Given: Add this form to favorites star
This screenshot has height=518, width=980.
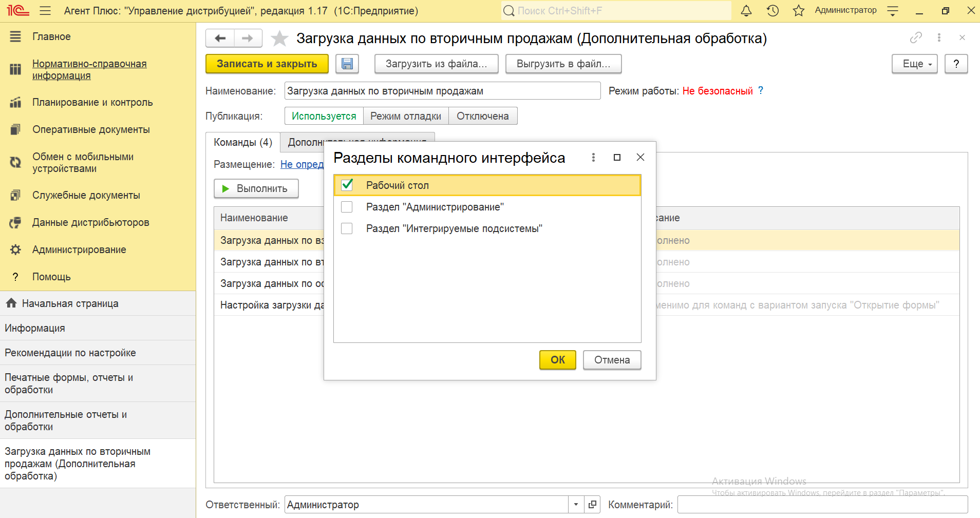Looking at the screenshot, I should pyautogui.click(x=279, y=38).
